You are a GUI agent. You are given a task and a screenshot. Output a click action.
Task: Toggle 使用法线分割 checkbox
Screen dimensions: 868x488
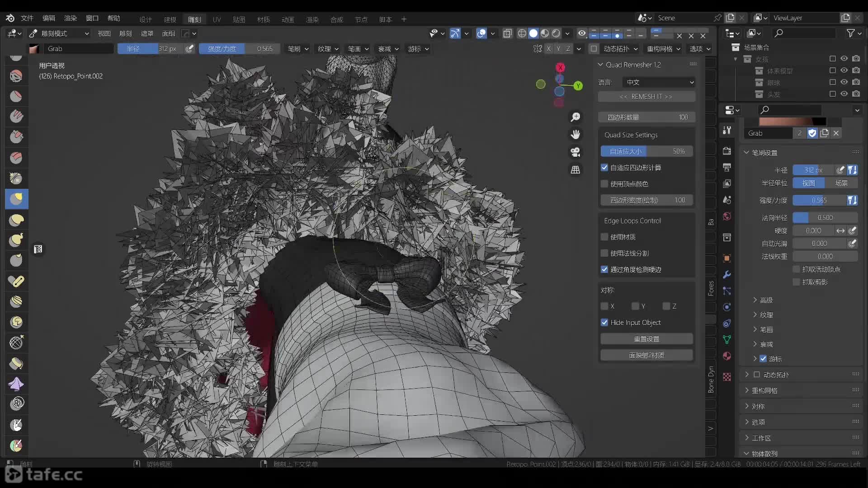pyautogui.click(x=604, y=253)
